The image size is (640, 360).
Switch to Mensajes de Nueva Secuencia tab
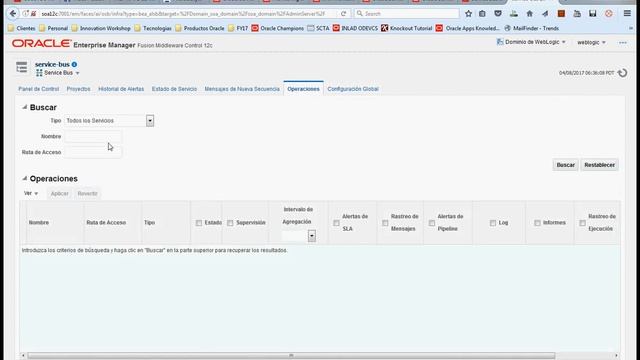tap(242, 89)
